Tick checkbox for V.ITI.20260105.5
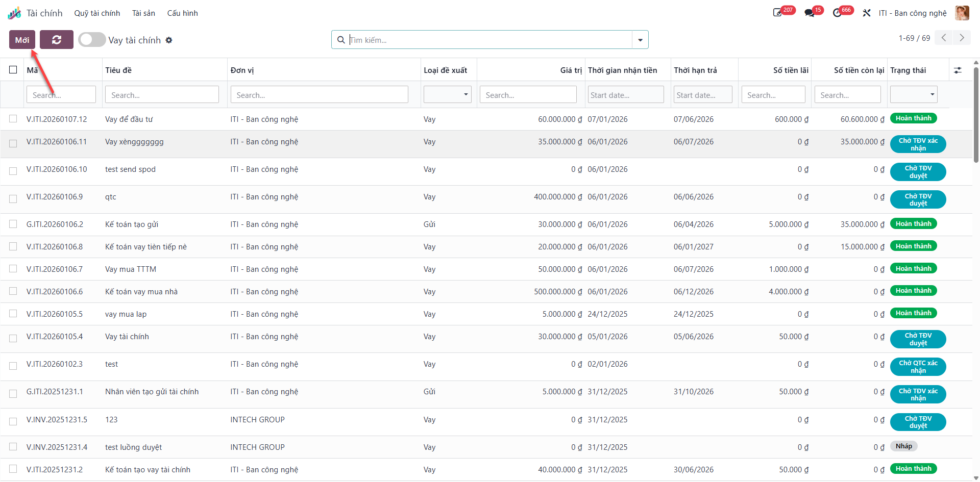 13,314
